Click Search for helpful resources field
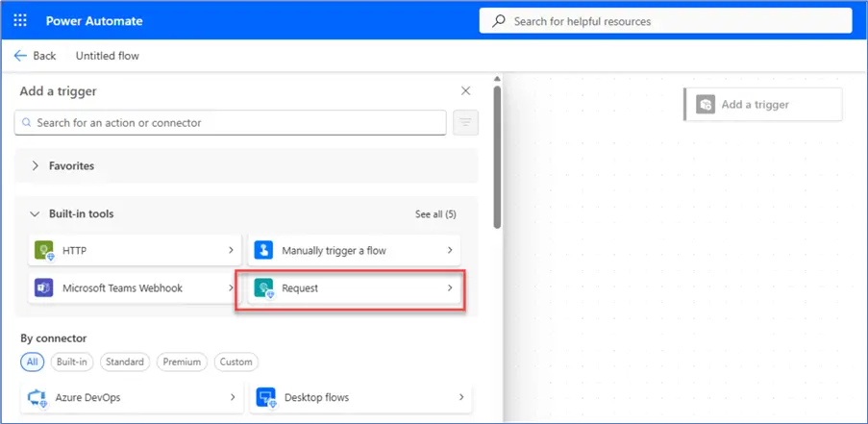 pos(665,21)
